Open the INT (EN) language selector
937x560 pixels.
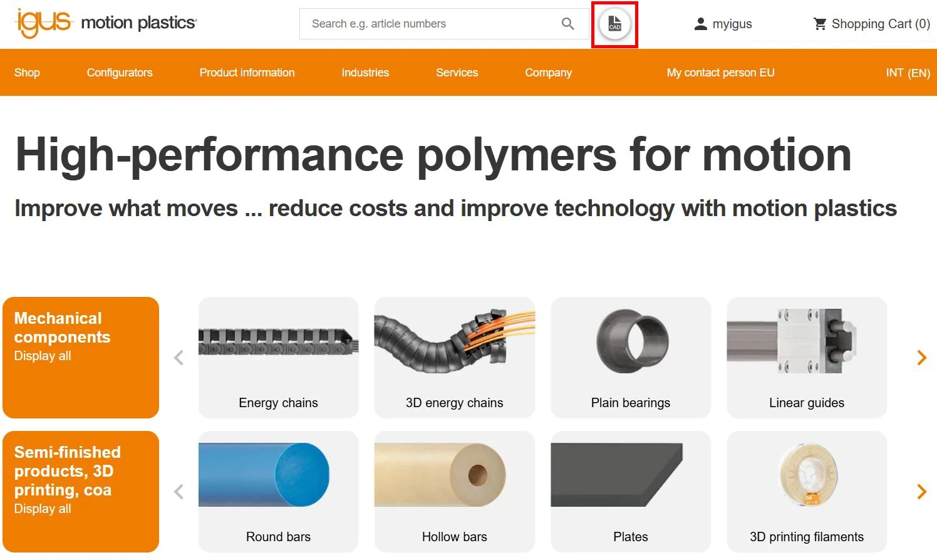[908, 73]
